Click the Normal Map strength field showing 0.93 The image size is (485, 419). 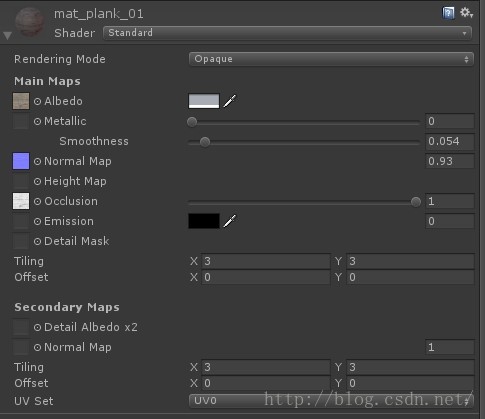tap(450, 161)
